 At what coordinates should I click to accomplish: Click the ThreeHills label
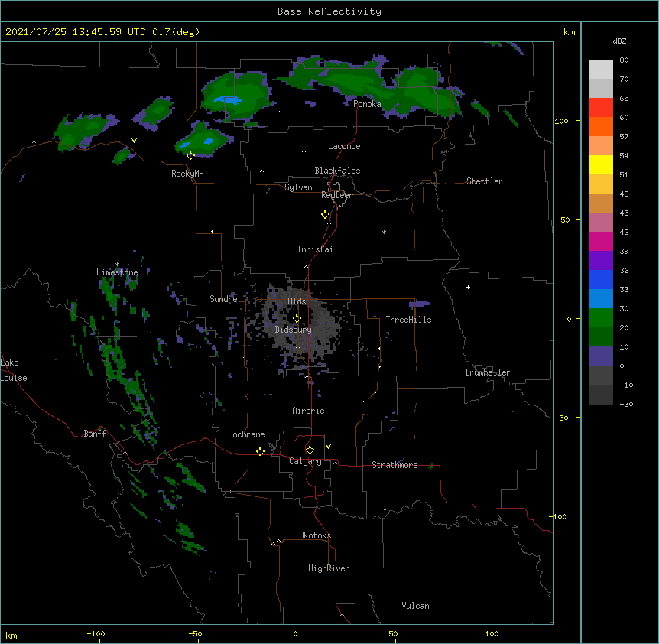coord(408,320)
